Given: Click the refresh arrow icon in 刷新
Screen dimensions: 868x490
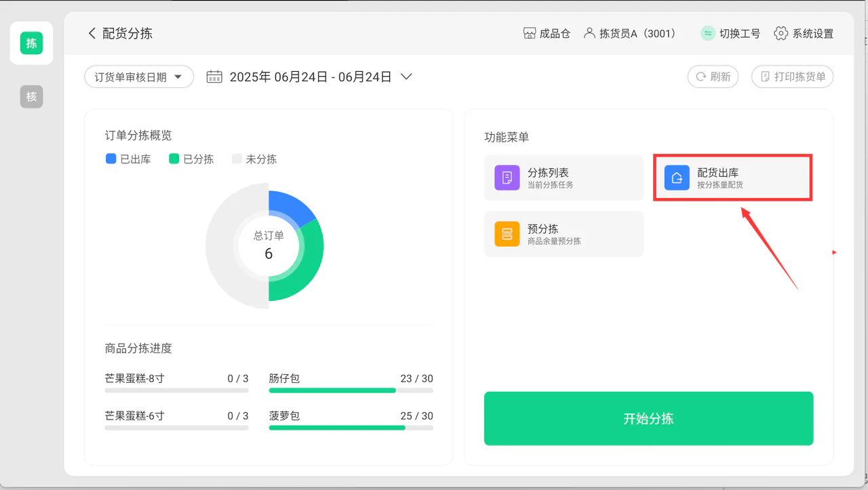Looking at the screenshot, I should click(x=701, y=77).
